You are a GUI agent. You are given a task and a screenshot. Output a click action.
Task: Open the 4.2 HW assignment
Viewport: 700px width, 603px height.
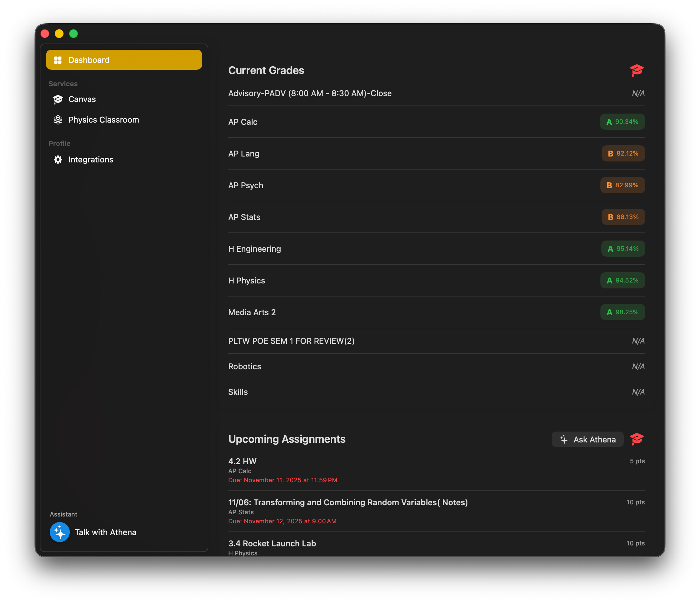242,461
